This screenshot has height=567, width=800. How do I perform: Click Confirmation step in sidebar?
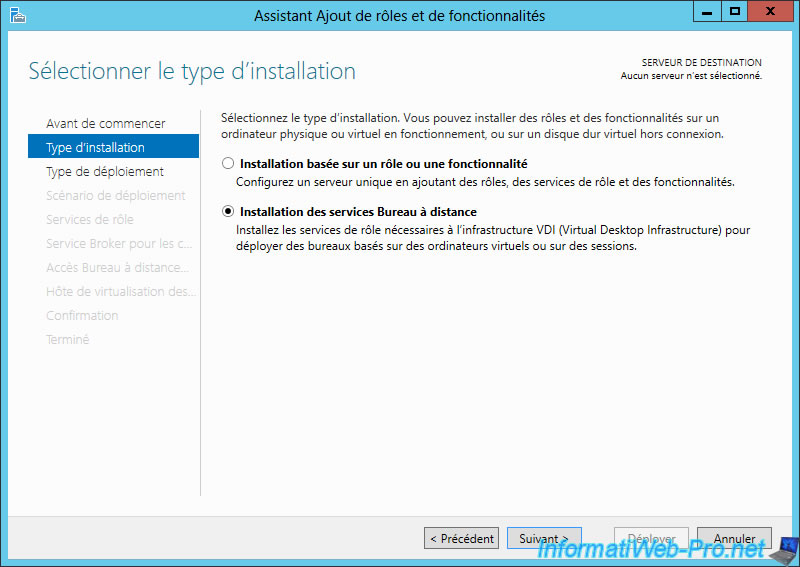click(x=82, y=315)
